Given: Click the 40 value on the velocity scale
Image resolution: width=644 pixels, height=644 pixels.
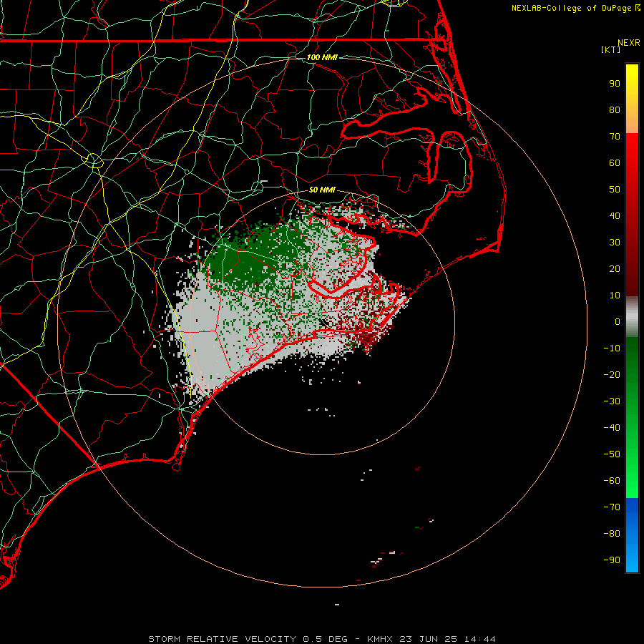Looking at the screenshot, I should (x=615, y=216).
